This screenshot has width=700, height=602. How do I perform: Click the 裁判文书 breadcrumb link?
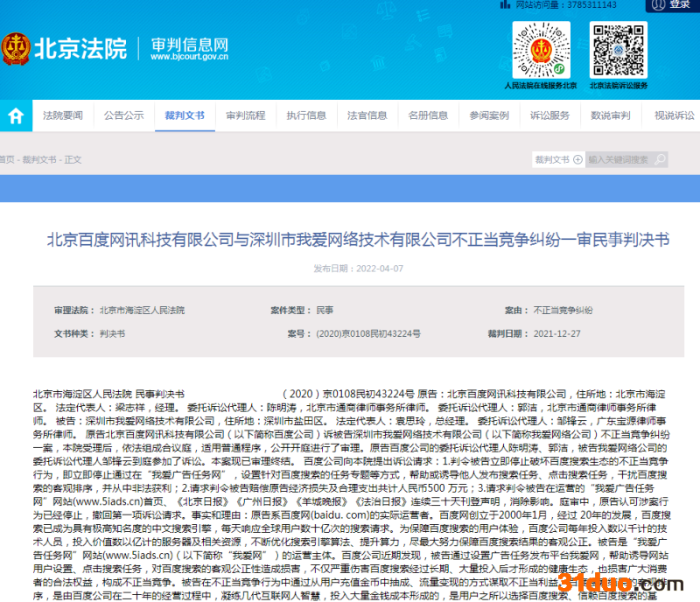coord(38,159)
